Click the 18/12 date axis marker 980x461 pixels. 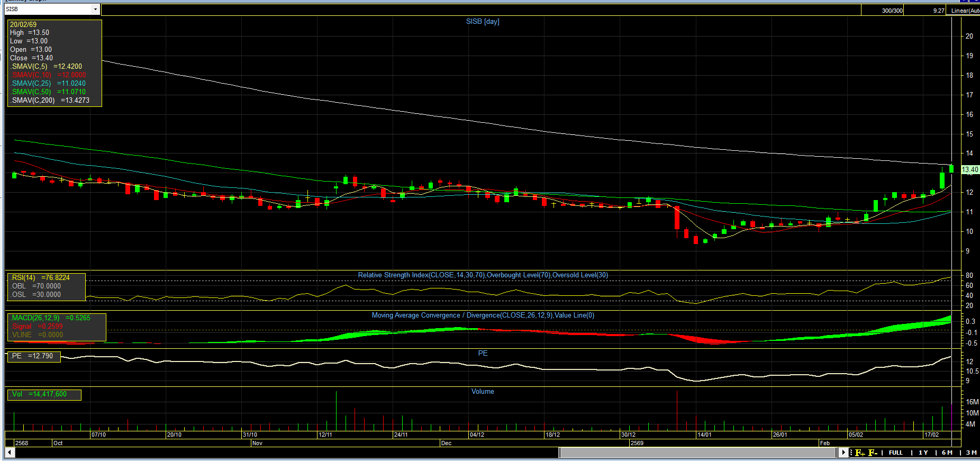tap(553, 435)
